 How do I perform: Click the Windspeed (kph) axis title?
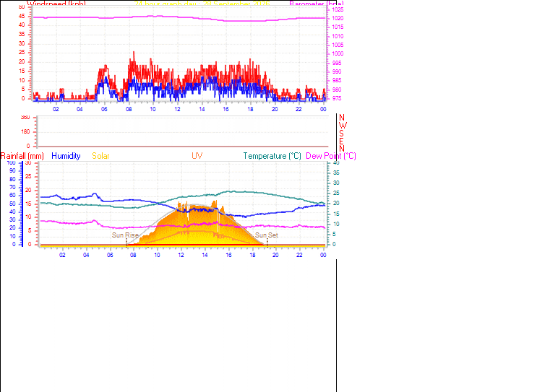56,4
